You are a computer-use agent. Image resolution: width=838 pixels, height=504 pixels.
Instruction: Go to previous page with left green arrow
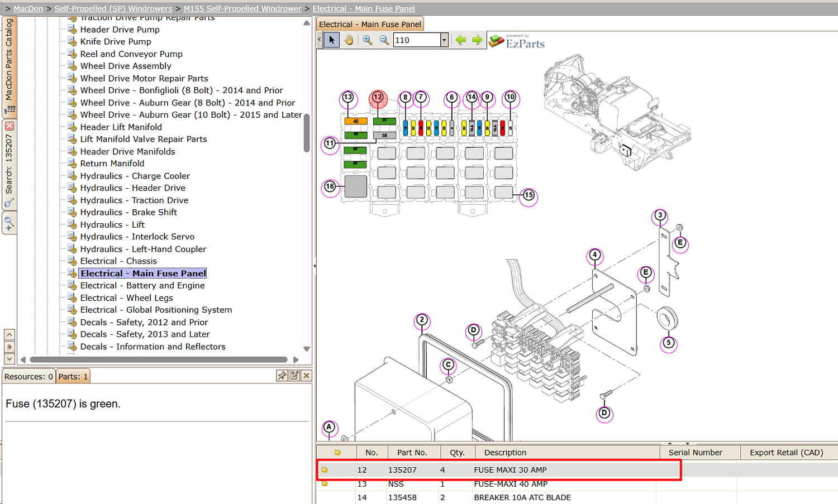tap(460, 40)
